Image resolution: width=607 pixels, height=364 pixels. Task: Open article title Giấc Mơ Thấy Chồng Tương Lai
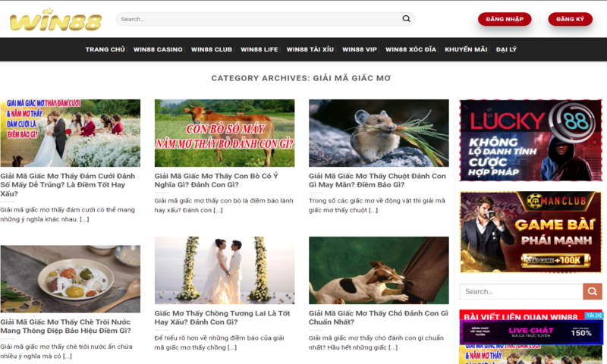[x=222, y=318]
